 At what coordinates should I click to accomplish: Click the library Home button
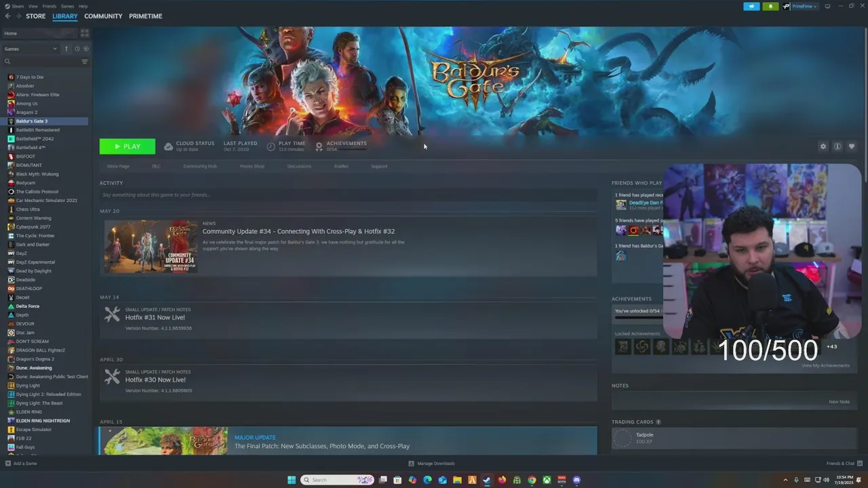[x=39, y=33]
